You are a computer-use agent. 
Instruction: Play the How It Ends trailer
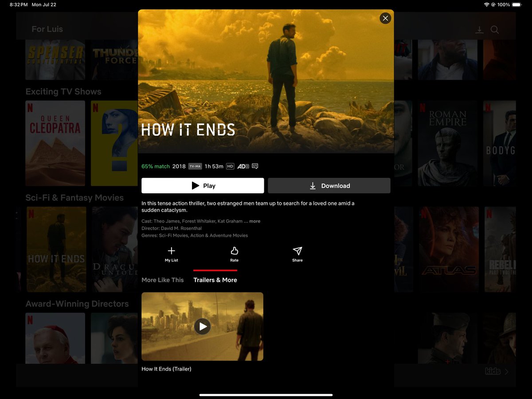203,326
